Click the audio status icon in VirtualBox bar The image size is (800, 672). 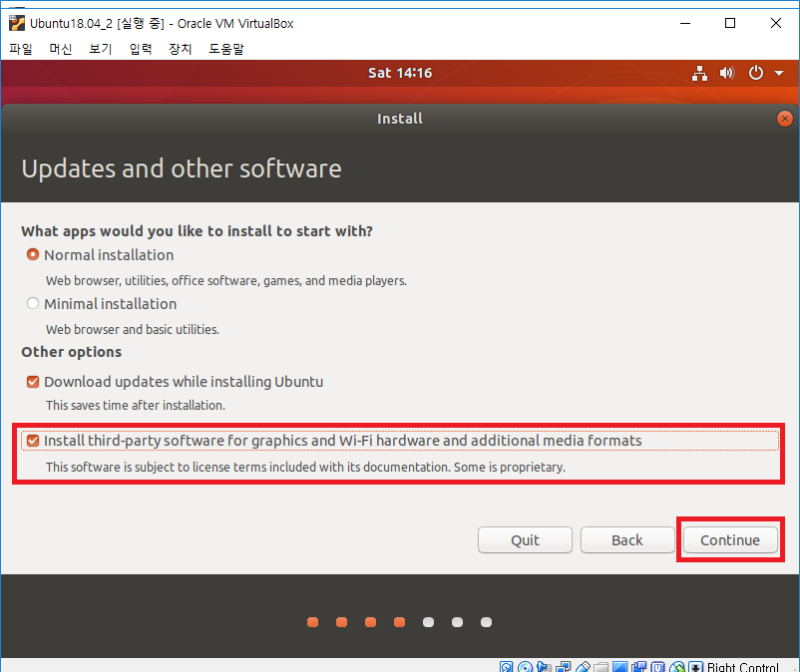click(x=544, y=667)
